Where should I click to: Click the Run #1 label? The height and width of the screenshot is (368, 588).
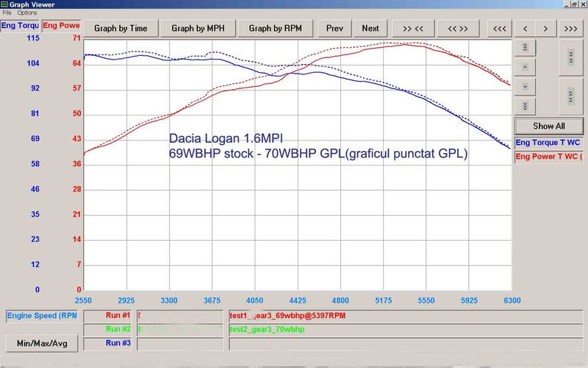tap(107, 316)
